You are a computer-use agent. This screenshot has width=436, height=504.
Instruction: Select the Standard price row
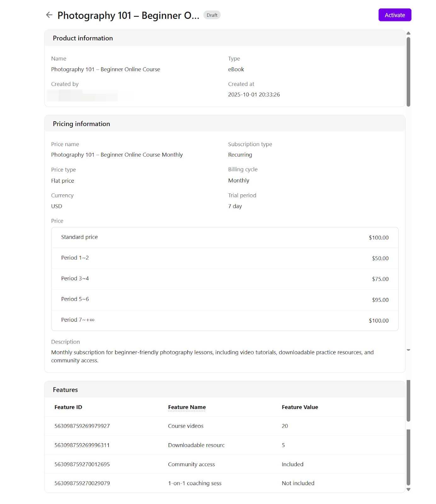(225, 238)
